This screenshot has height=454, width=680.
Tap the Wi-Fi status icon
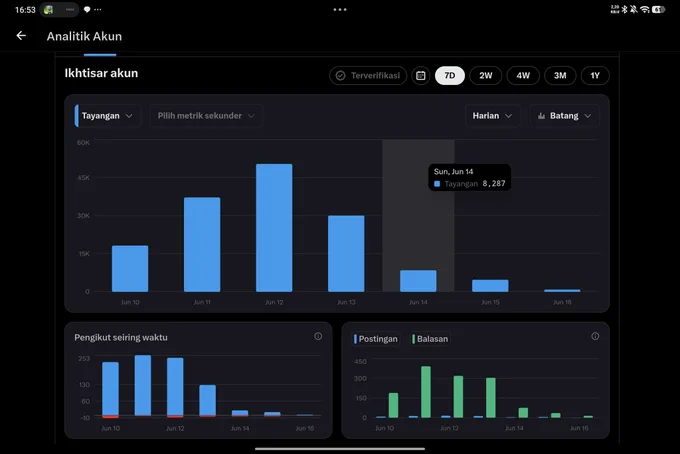(x=645, y=9)
